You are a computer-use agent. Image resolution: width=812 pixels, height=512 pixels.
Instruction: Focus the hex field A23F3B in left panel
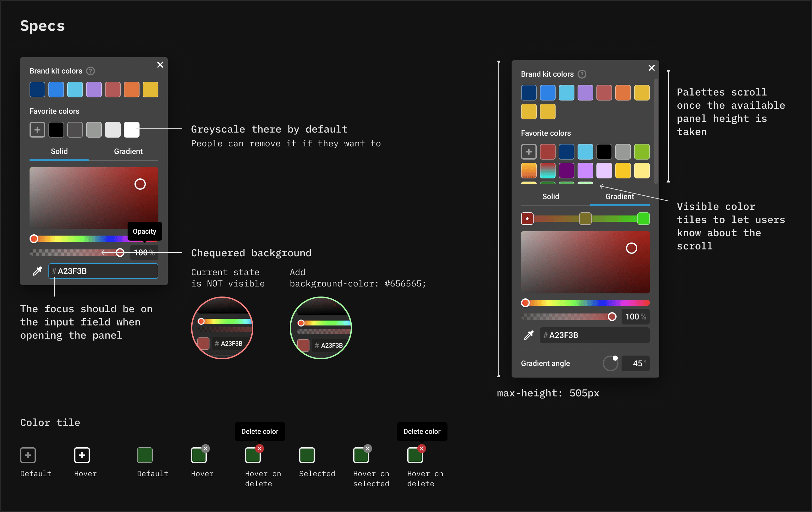[103, 271]
